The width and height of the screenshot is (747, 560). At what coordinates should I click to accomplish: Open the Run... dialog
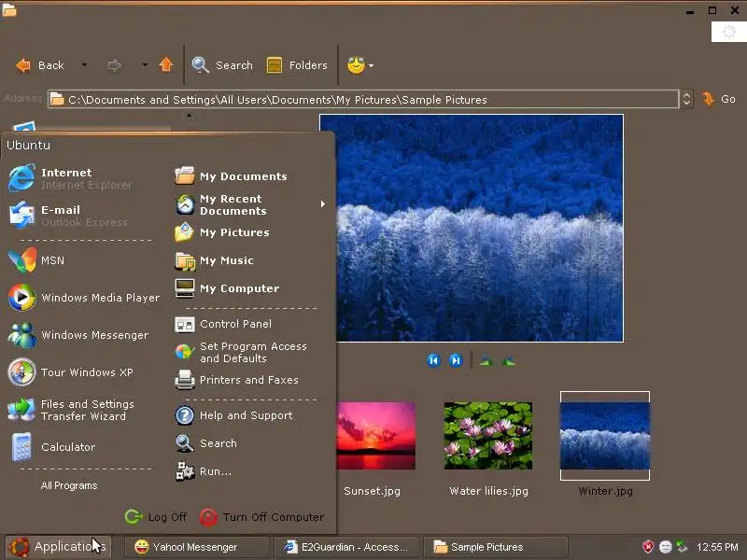(203, 471)
